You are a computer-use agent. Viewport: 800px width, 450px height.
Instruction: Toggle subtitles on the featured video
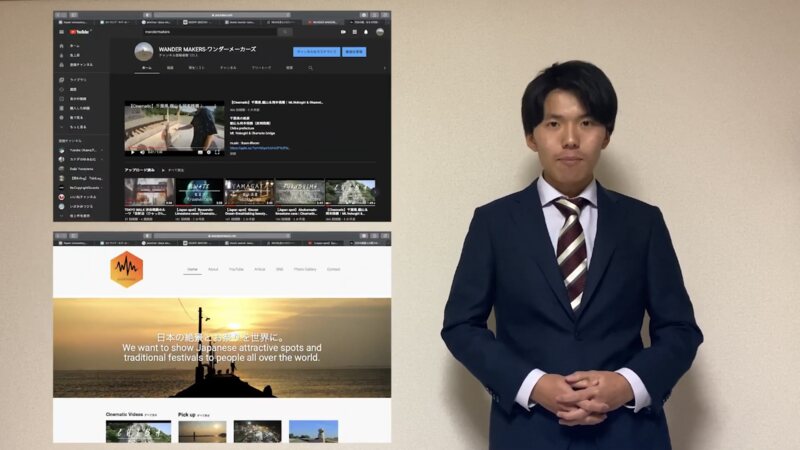[200, 152]
